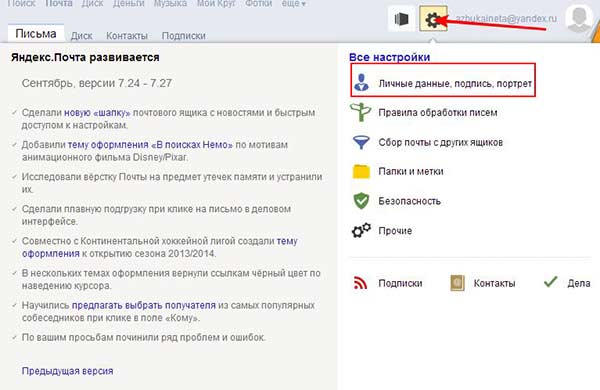Click the green shield security icon
Image resolution: width=600 pixels, height=390 pixels.
(x=361, y=201)
